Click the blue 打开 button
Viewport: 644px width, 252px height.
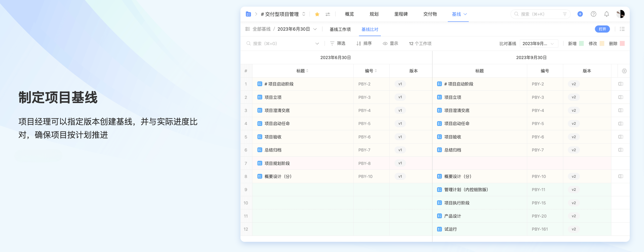(x=602, y=29)
